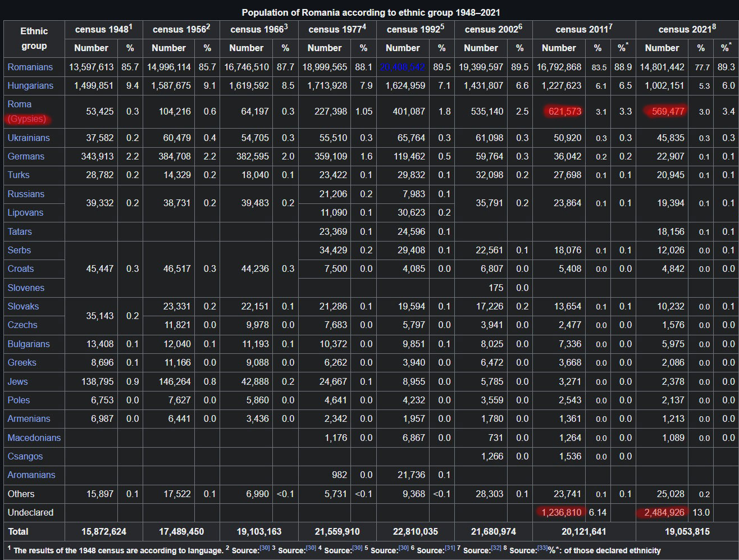Viewport: 739px width, 560px height.
Task: Open the Germans link
Action: (x=26, y=156)
